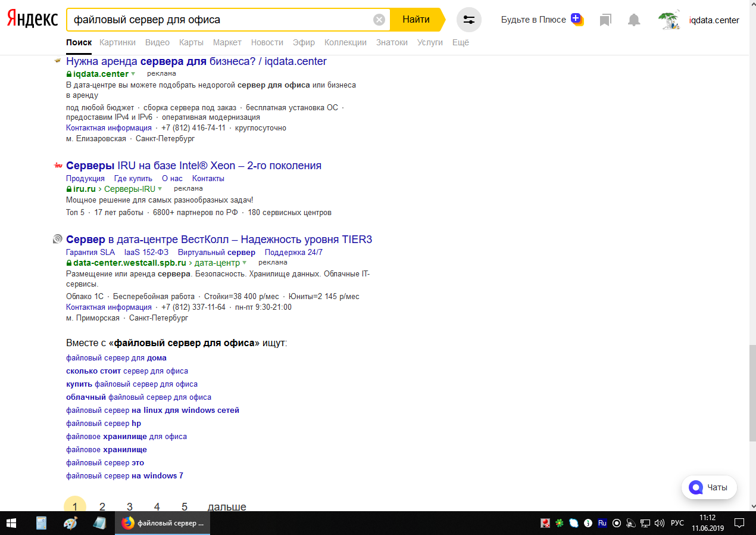Switch to Знатоки tab
The height and width of the screenshot is (535, 756).
pyautogui.click(x=392, y=42)
